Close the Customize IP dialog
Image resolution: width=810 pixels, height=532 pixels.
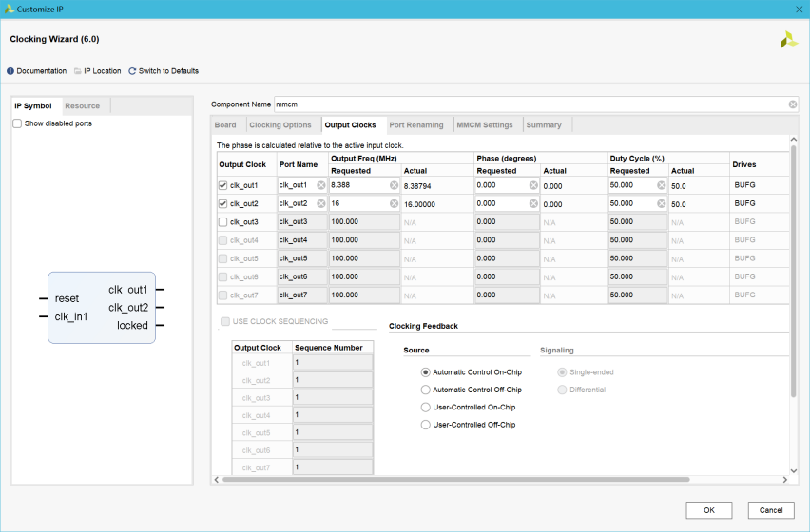tap(799, 9)
